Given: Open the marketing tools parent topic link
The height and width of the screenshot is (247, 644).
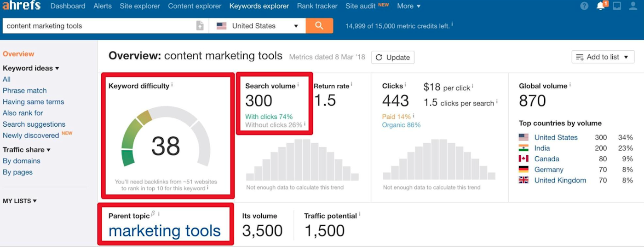Looking at the screenshot, I should coord(165,230).
